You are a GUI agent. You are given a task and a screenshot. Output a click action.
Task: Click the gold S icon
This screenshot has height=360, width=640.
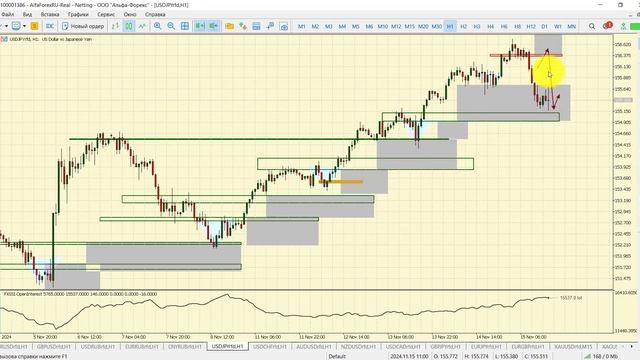click(x=34, y=26)
